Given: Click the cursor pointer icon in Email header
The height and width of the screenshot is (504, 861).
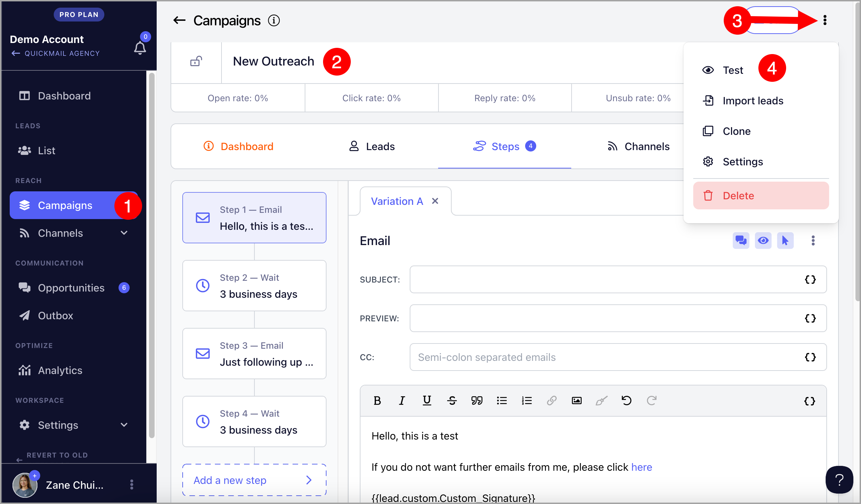Looking at the screenshot, I should [785, 241].
